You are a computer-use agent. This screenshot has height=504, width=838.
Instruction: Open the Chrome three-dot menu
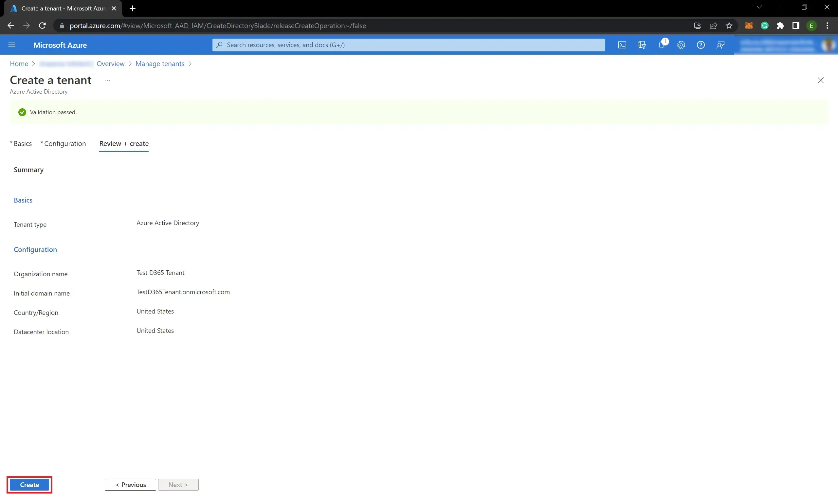point(827,26)
